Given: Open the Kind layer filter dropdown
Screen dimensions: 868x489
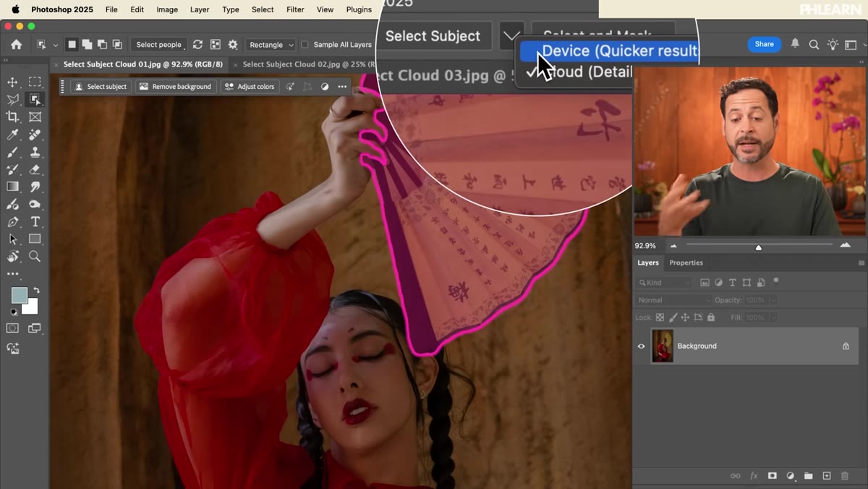Looking at the screenshot, I should coord(663,283).
